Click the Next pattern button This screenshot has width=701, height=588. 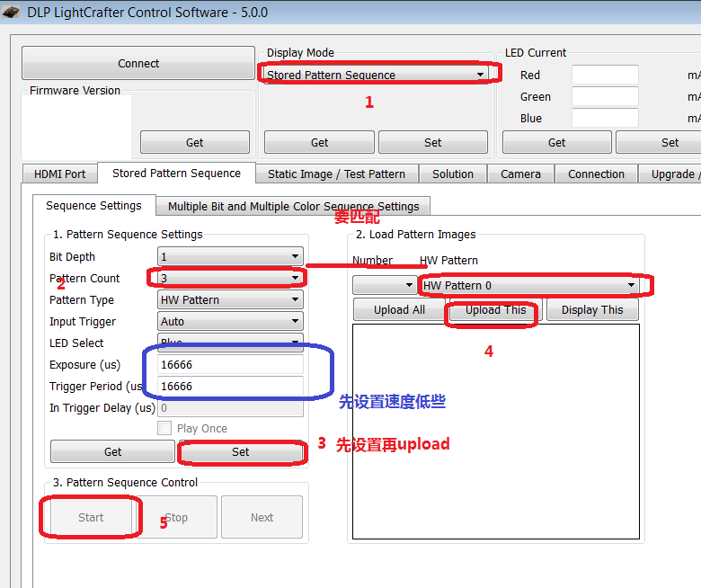pyautogui.click(x=262, y=517)
